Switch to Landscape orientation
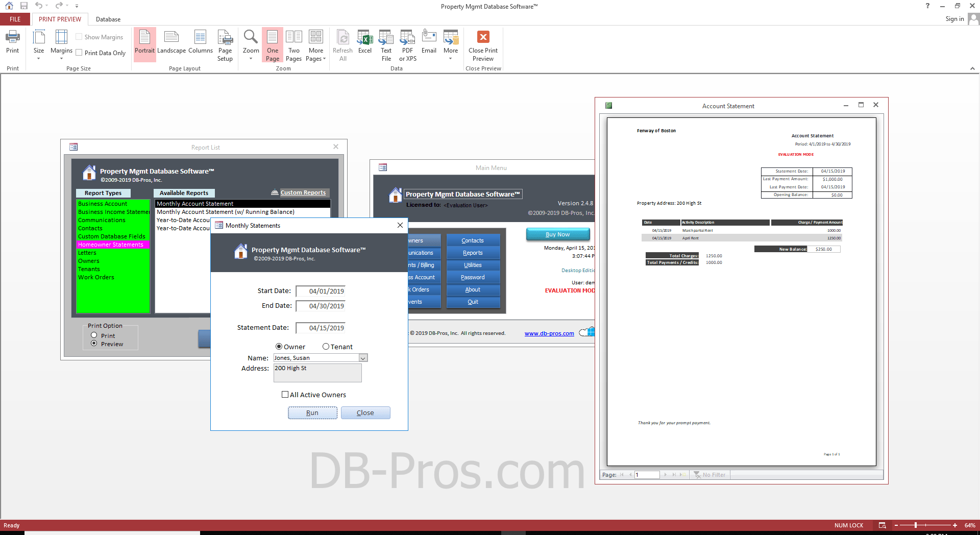980x535 pixels. pos(171,44)
